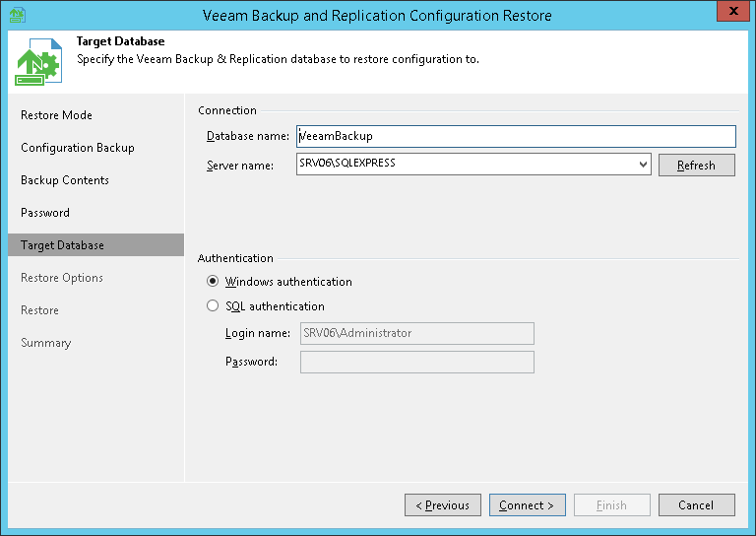Open the Restore Mode wizard step
756x536 pixels.
click(56, 115)
